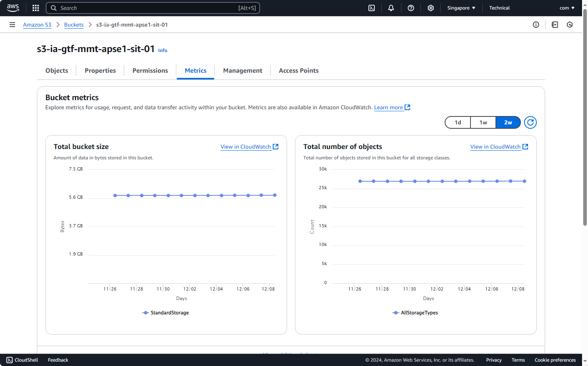
Task: Click the 5.6 GB axis label
Action: (x=76, y=197)
